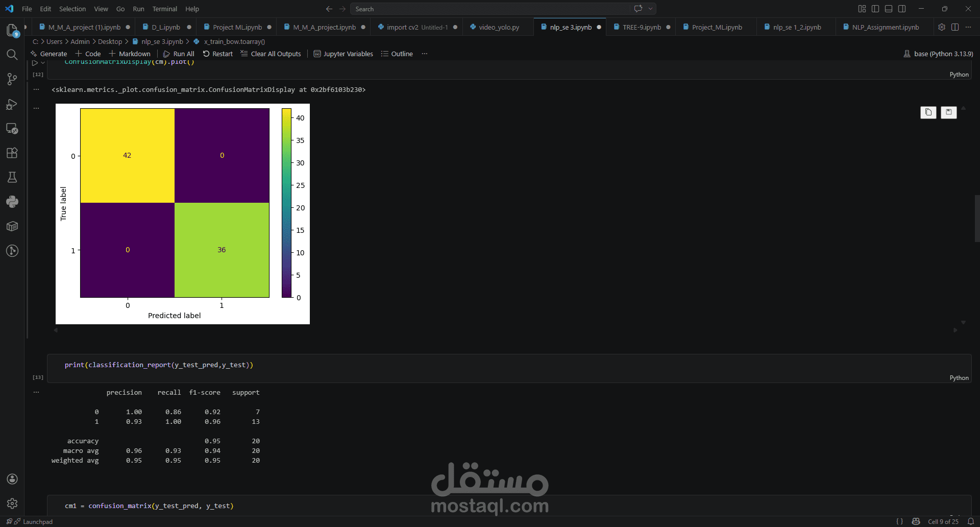Go back with the left arrow

click(329, 9)
